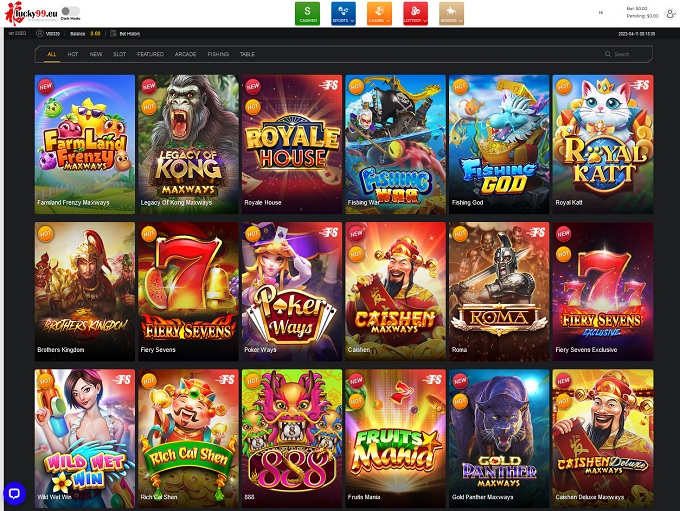The image size is (680, 511).
Task: Launch Legacy Of Kong Maxways game
Action: [188, 144]
